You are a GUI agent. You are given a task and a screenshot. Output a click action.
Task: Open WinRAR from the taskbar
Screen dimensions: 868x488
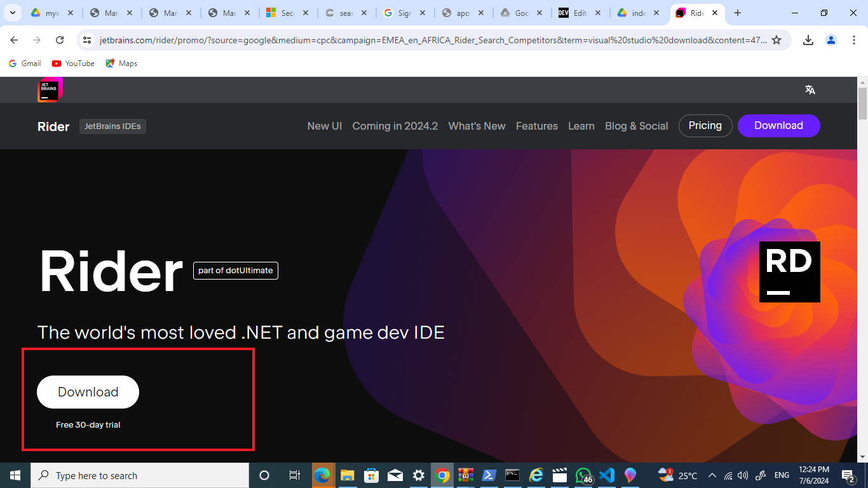click(466, 475)
